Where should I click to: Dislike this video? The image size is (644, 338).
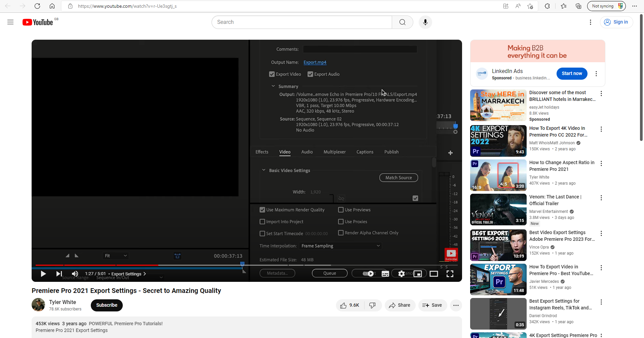point(373,305)
